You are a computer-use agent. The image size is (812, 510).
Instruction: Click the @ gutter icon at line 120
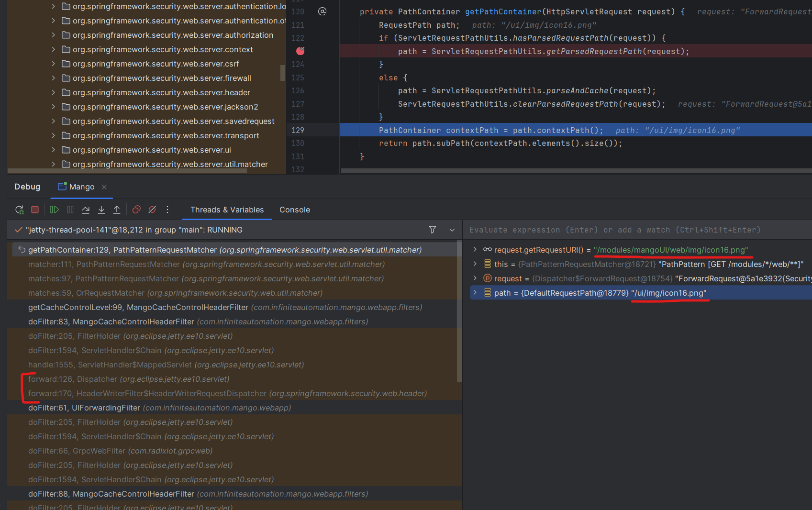pos(323,11)
